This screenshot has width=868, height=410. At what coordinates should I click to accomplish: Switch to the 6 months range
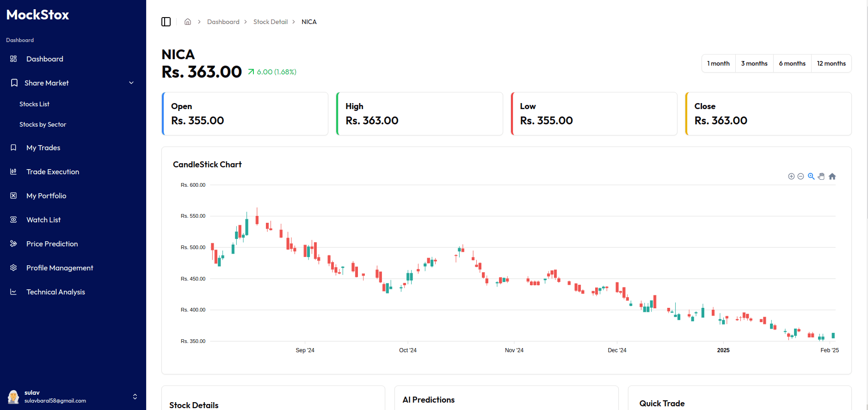pyautogui.click(x=792, y=63)
